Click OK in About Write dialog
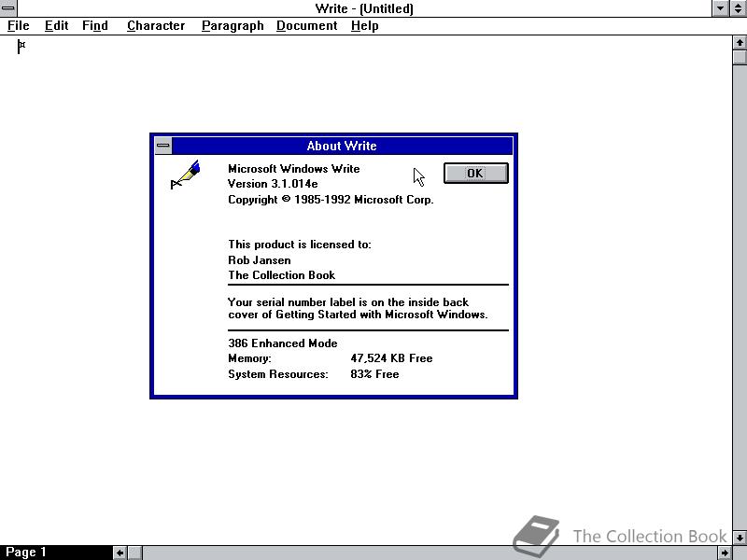This screenshot has height=560, width=747. tap(475, 173)
